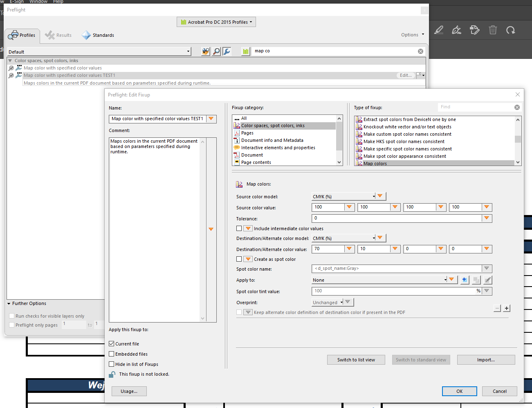The image size is (532, 408).
Task: Click the Switch to list view button
Action: 356,360
